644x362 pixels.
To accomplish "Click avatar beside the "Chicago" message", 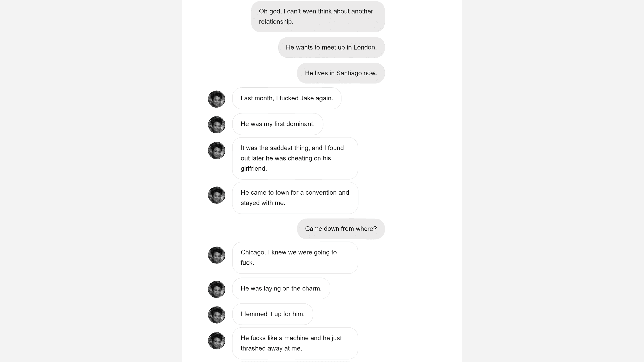I will click(x=217, y=255).
